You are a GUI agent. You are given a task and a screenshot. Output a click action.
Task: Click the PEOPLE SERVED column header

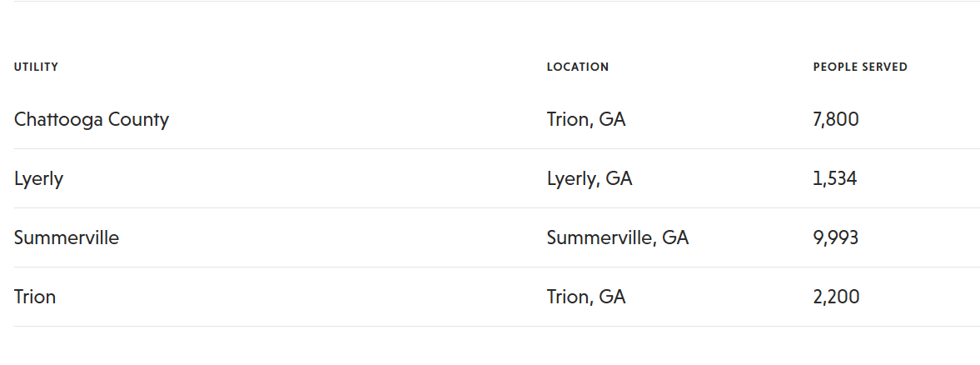click(x=860, y=67)
